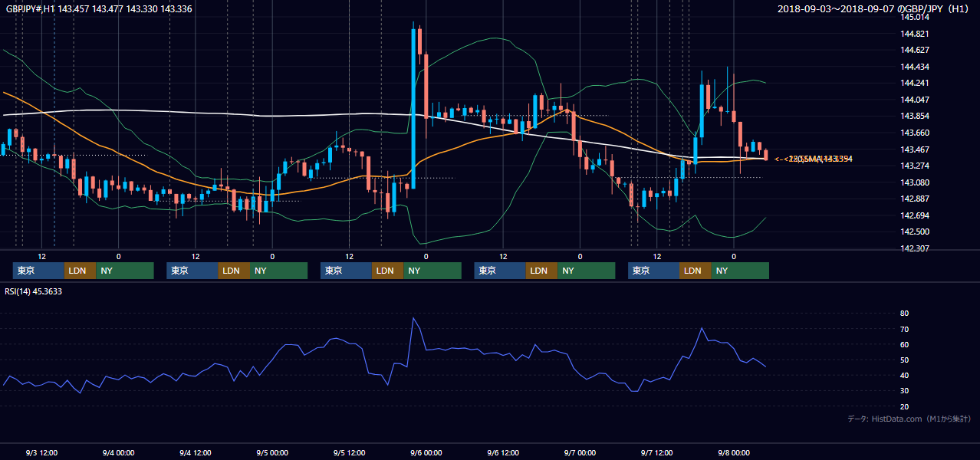Click the 142.694 axis value
This screenshot has height=460, width=980.
coord(914,215)
